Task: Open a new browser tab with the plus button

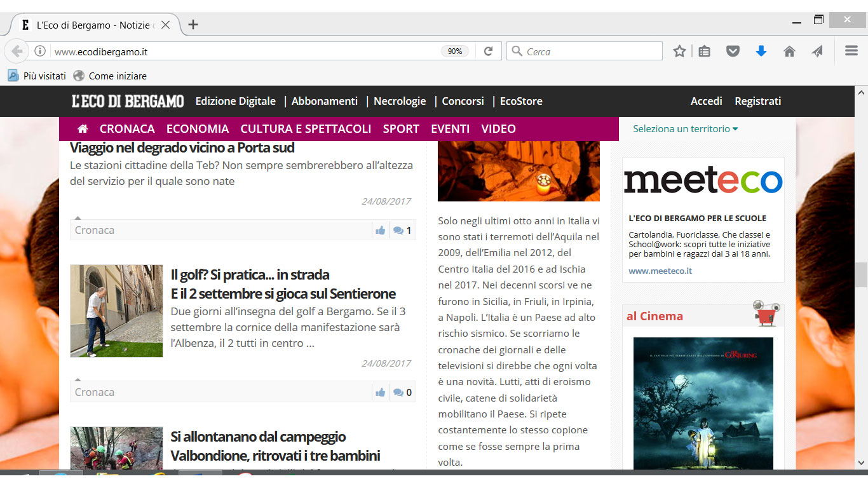Action: [x=193, y=25]
